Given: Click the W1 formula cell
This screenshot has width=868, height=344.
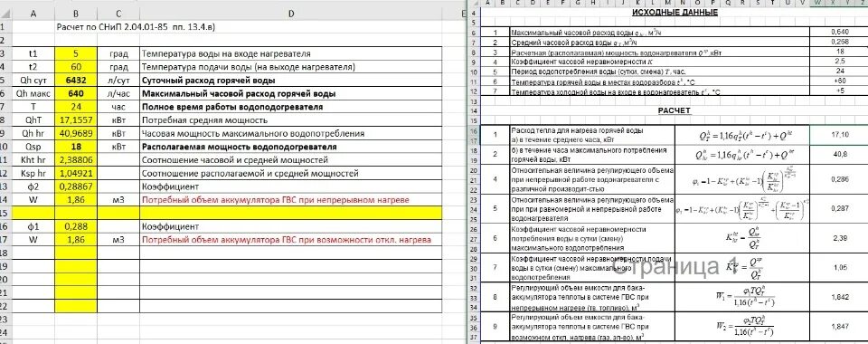Looking at the screenshot, I should pyautogui.click(x=742, y=296).
